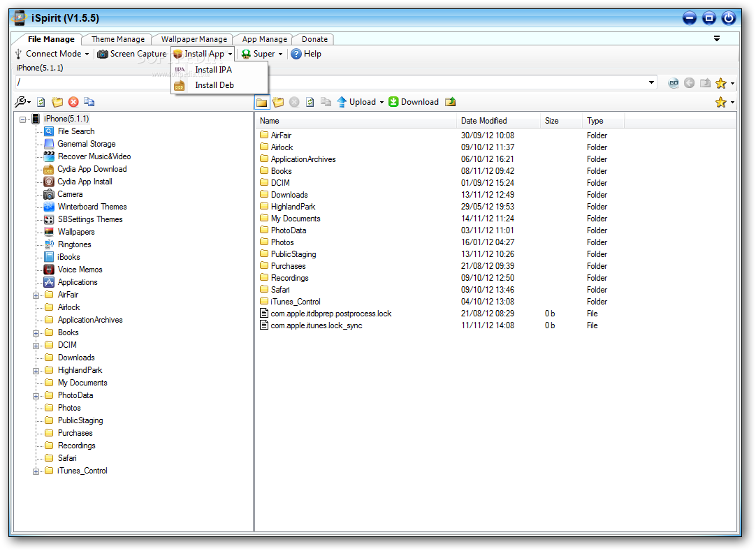Open Voice Memos in the tree
This screenshot has width=756, height=551.
coord(80,269)
